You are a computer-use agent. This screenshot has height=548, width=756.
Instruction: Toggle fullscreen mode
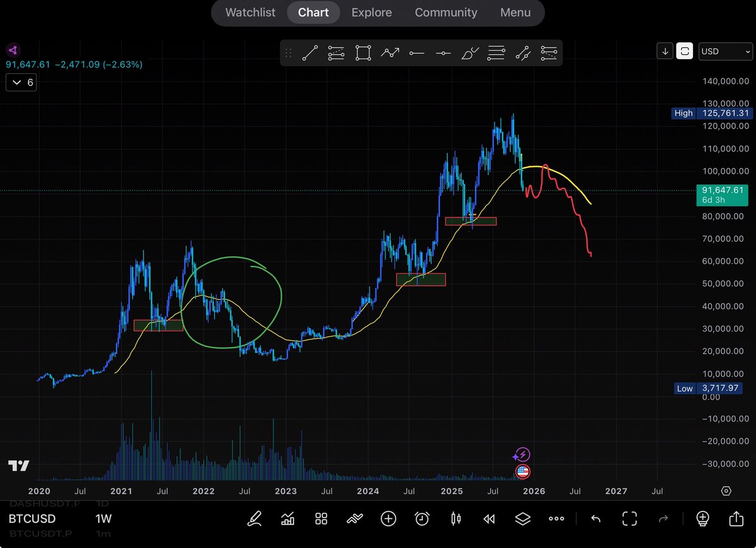coord(629,518)
